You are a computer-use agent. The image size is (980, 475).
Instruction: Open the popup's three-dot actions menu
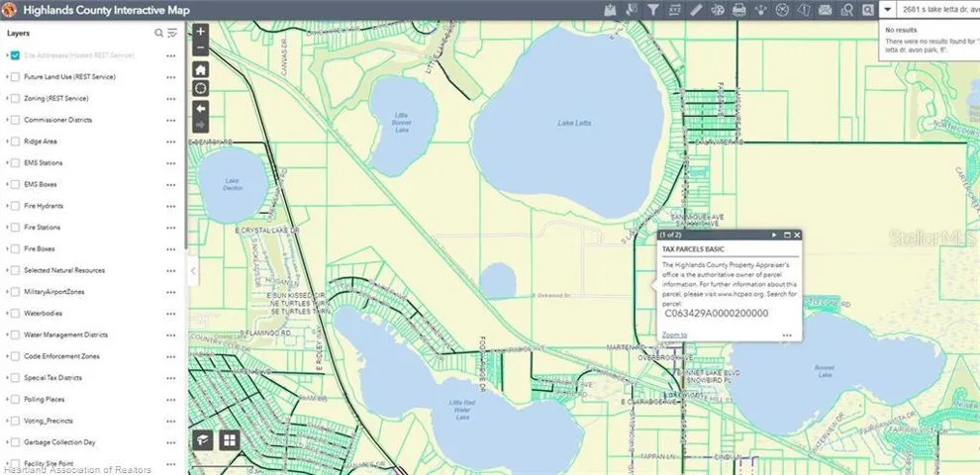pos(787,335)
